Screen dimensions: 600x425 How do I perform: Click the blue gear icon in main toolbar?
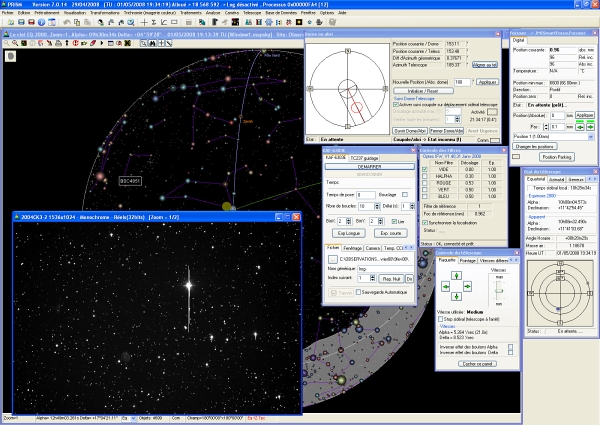[269, 22]
